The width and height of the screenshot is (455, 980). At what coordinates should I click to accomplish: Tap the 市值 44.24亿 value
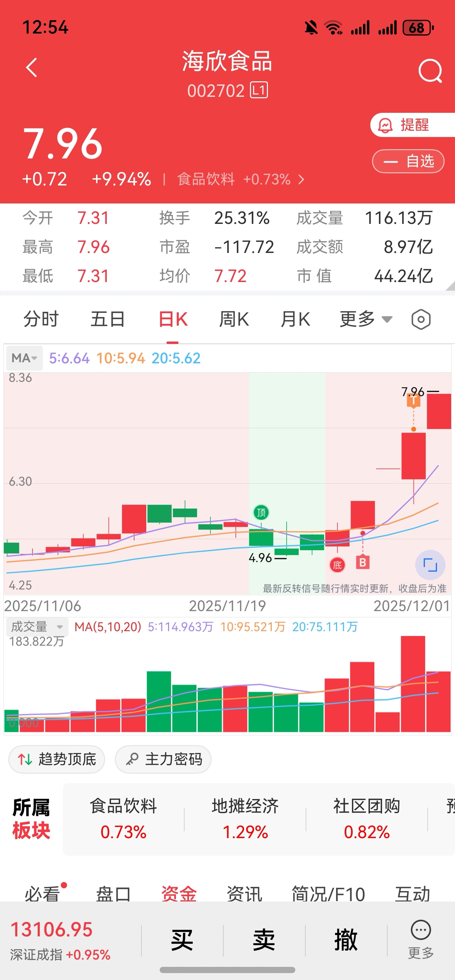coord(404,276)
